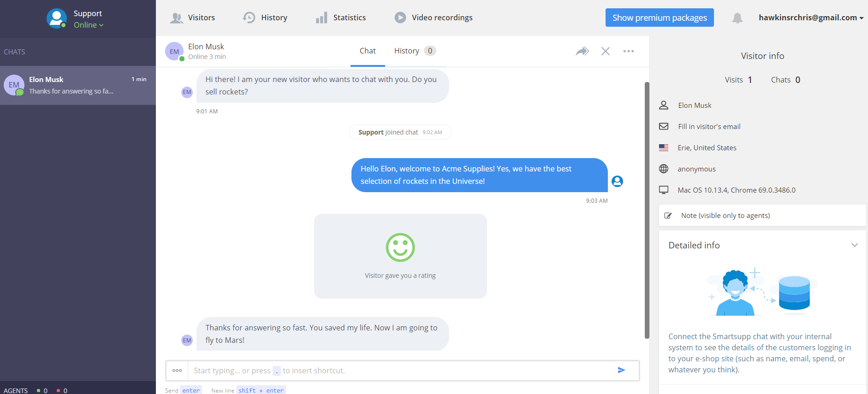This screenshot has width=868, height=394.
Task: Go to the Statistics section
Action: coord(341,18)
